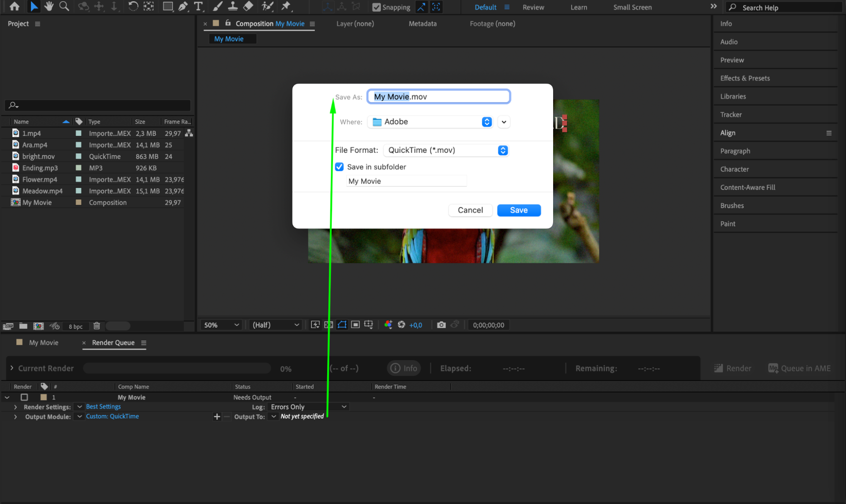The height and width of the screenshot is (504, 846).
Task: Select the Zoom magnifier tool
Action: point(64,6)
